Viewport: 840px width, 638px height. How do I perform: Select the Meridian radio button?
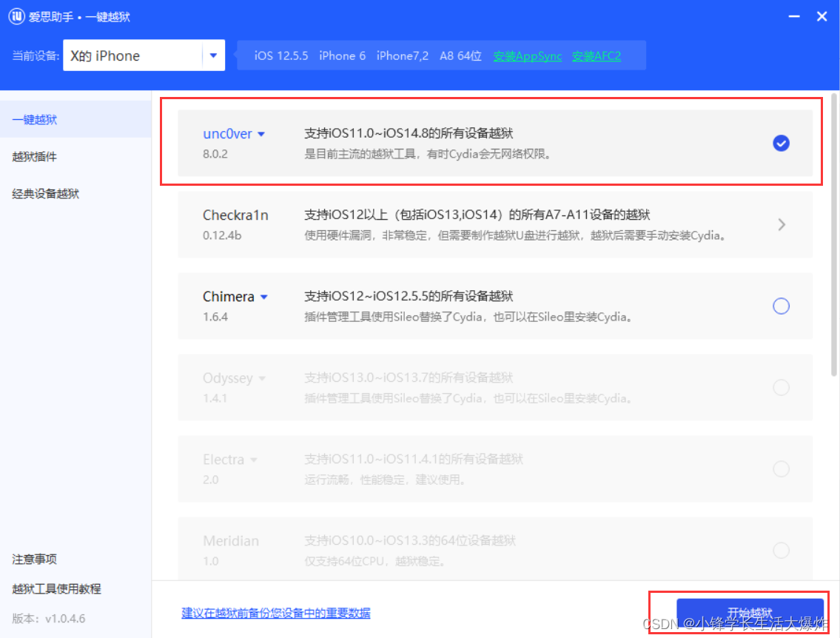point(781,550)
